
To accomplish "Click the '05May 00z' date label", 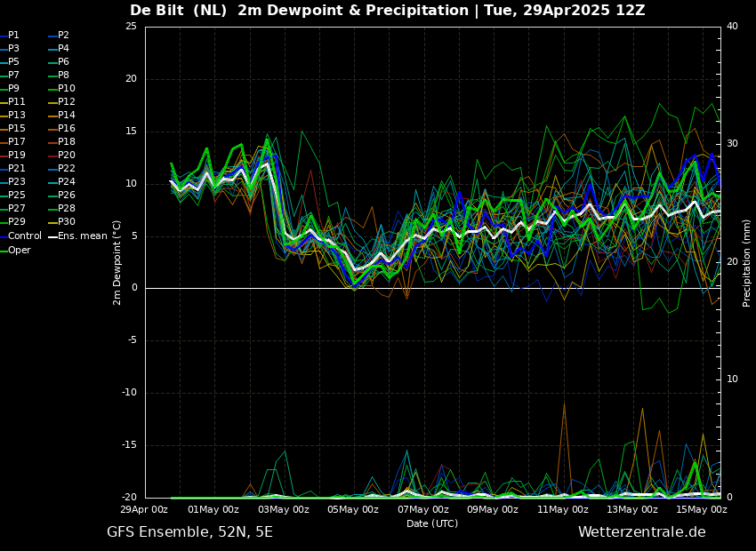I will (x=353, y=509).
